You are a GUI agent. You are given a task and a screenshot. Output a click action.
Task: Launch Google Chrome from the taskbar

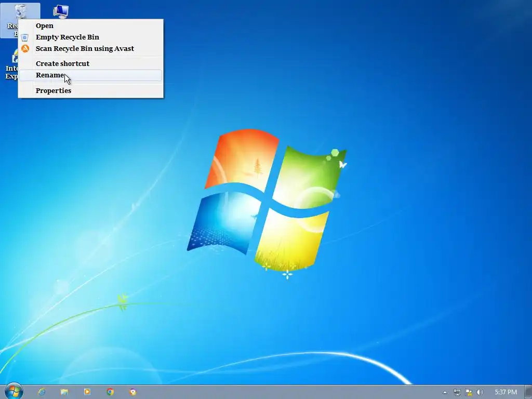point(110,392)
